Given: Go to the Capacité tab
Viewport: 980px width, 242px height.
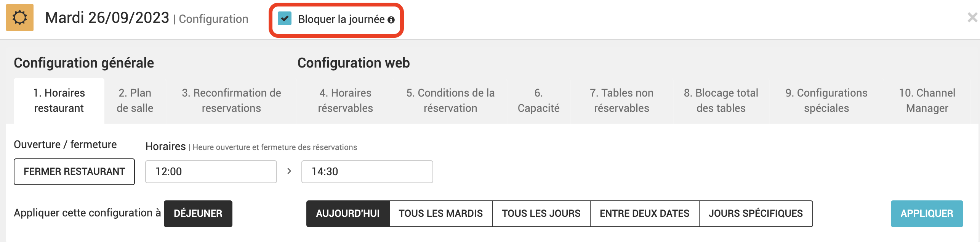Looking at the screenshot, I should 538,101.
